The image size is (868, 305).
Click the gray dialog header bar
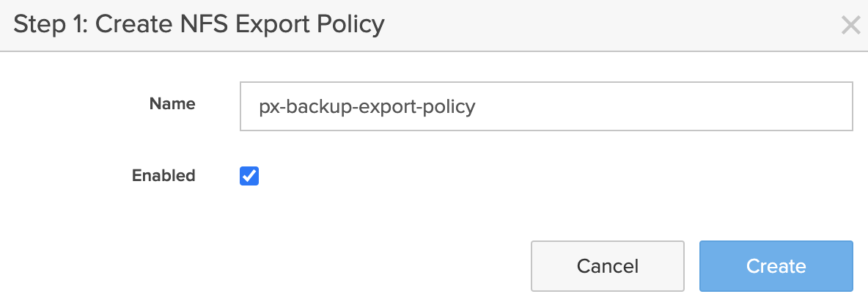click(x=586, y=25)
